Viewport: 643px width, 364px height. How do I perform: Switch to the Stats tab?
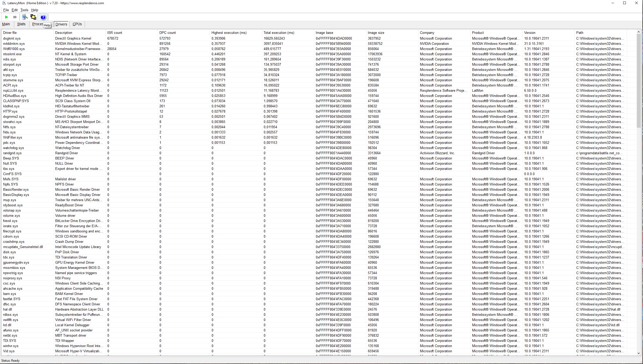tap(21, 24)
